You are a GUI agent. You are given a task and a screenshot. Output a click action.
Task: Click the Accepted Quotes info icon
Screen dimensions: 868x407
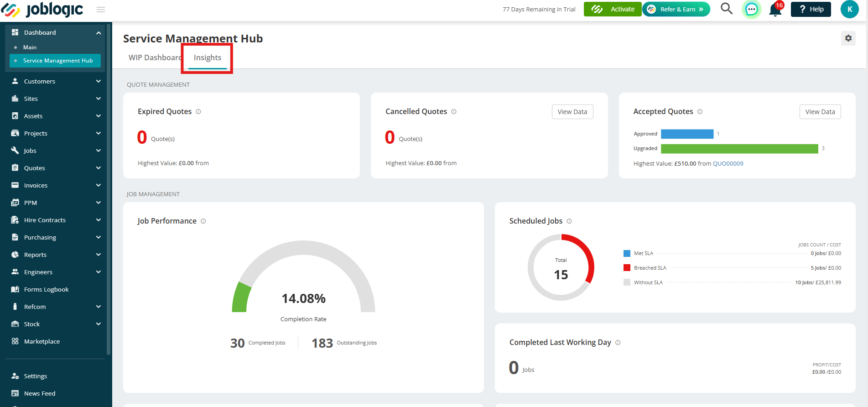click(700, 112)
